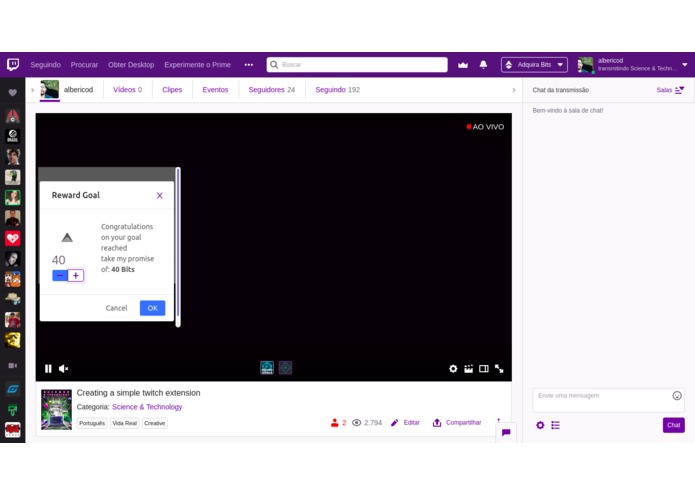Create a clip with the clapperboard icon
695x494 pixels.
click(468, 369)
